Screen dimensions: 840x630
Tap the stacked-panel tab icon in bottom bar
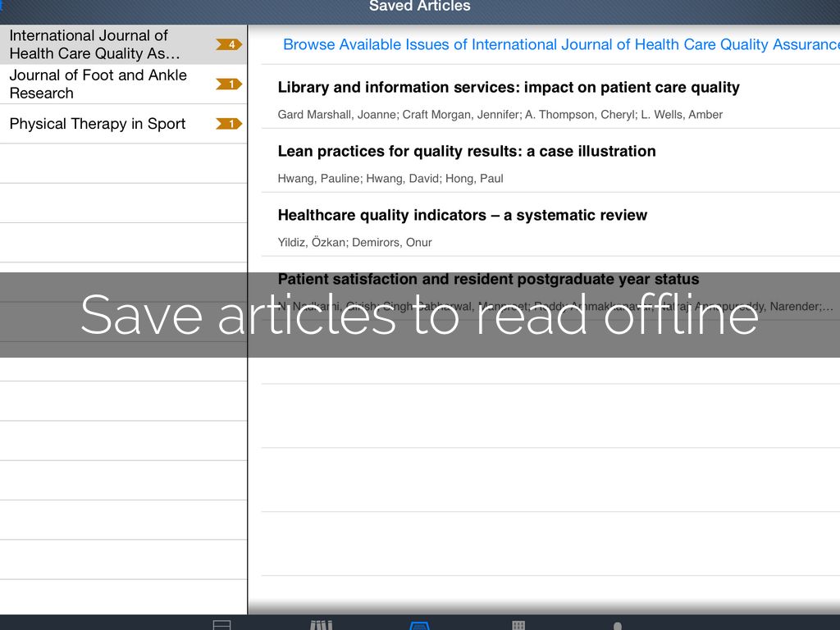(221, 625)
